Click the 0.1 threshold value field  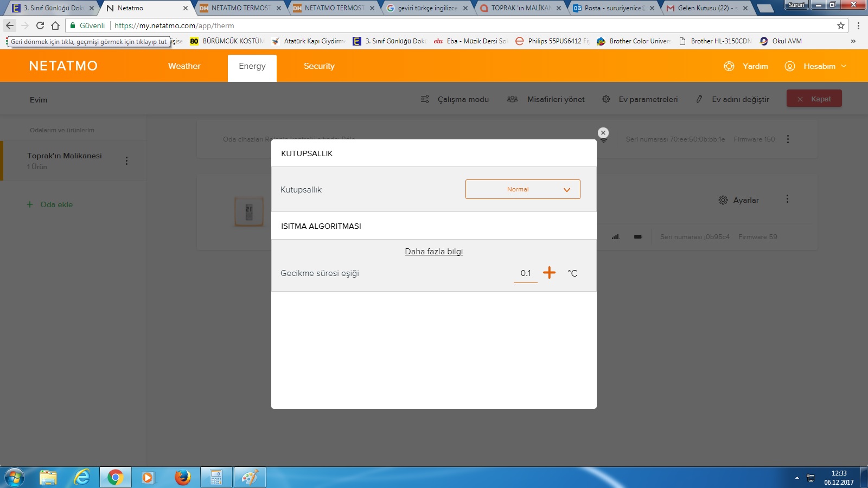[x=525, y=273]
